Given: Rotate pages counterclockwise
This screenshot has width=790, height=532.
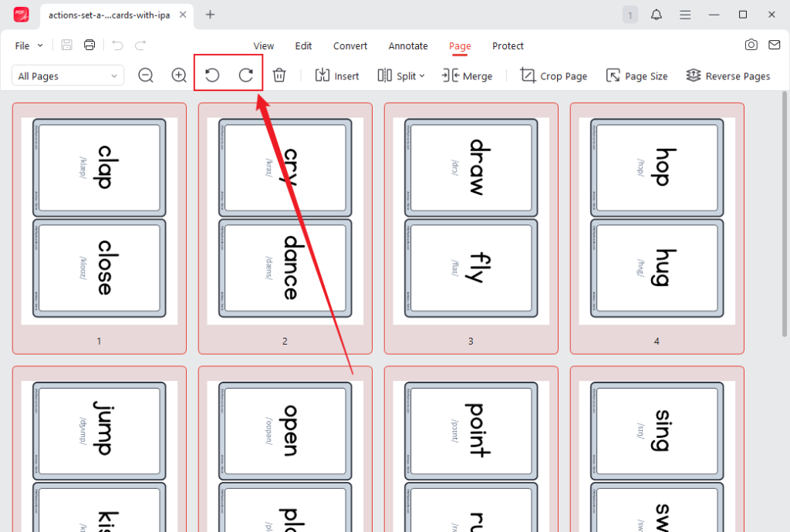Looking at the screenshot, I should point(212,76).
